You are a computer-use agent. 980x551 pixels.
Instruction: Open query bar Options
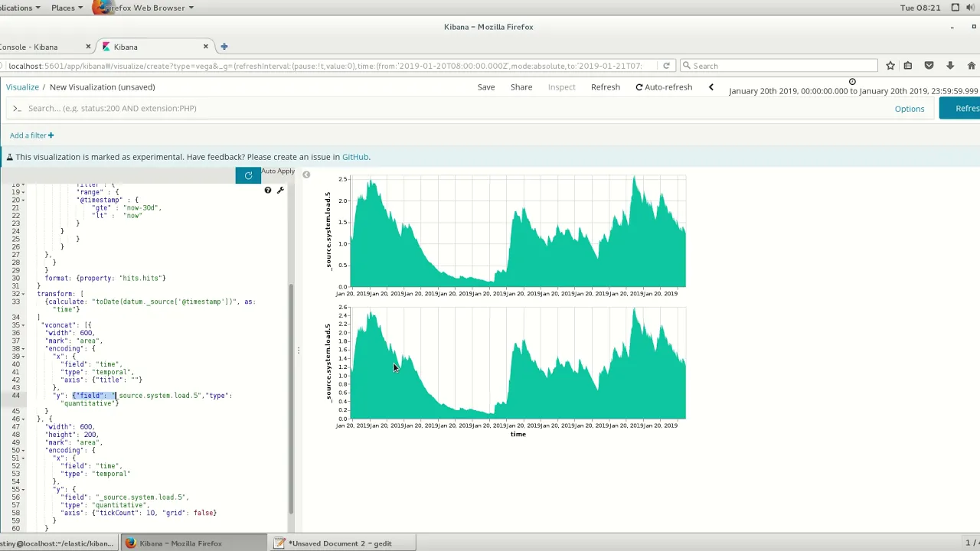pos(910,109)
